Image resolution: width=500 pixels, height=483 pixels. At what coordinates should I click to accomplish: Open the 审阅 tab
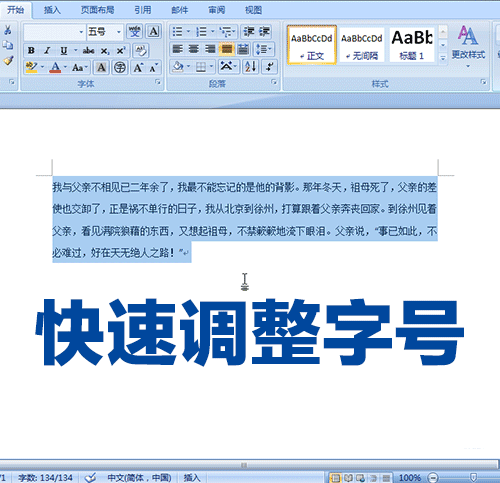pyautogui.click(x=217, y=10)
